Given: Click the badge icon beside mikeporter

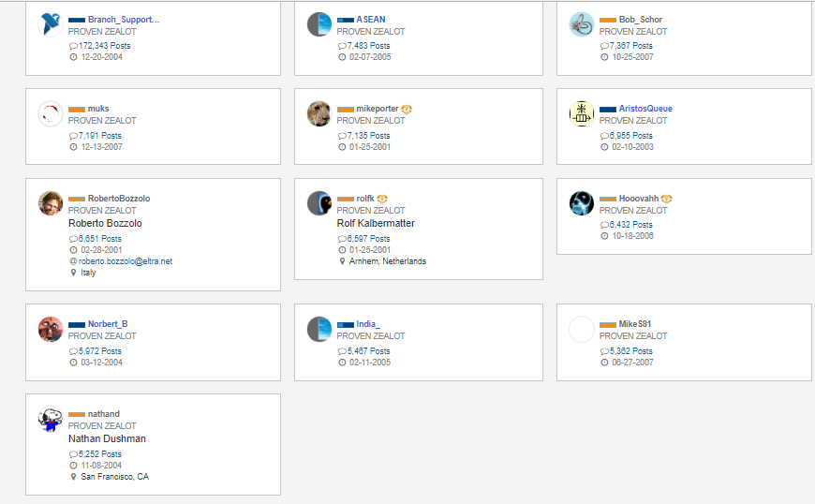Looking at the screenshot, I should 407,109.
